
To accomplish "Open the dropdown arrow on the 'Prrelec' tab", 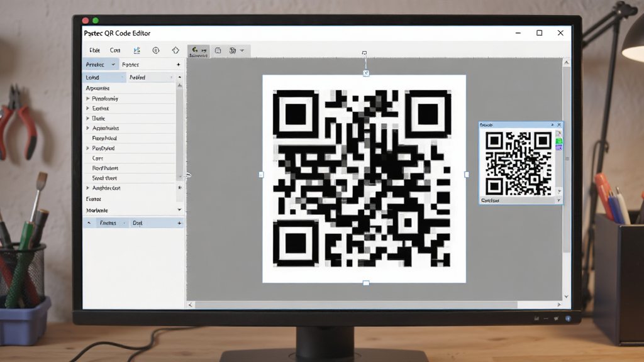I will click(x=113, y=65).
